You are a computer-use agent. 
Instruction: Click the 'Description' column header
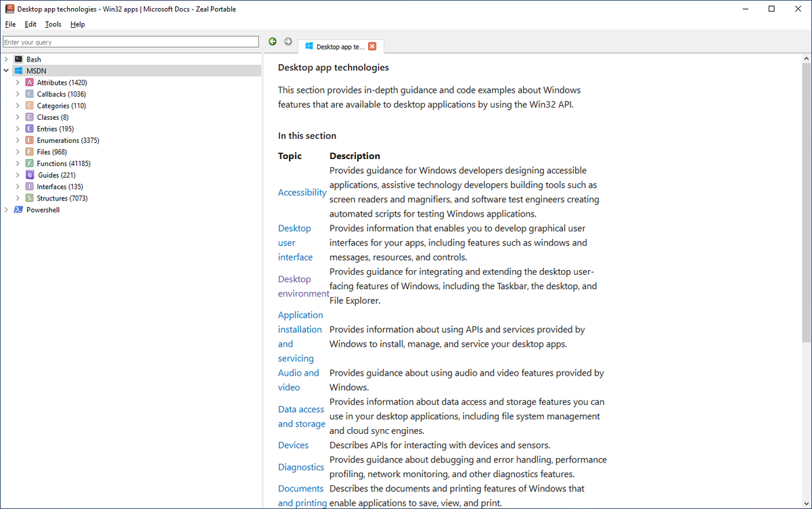355,156
